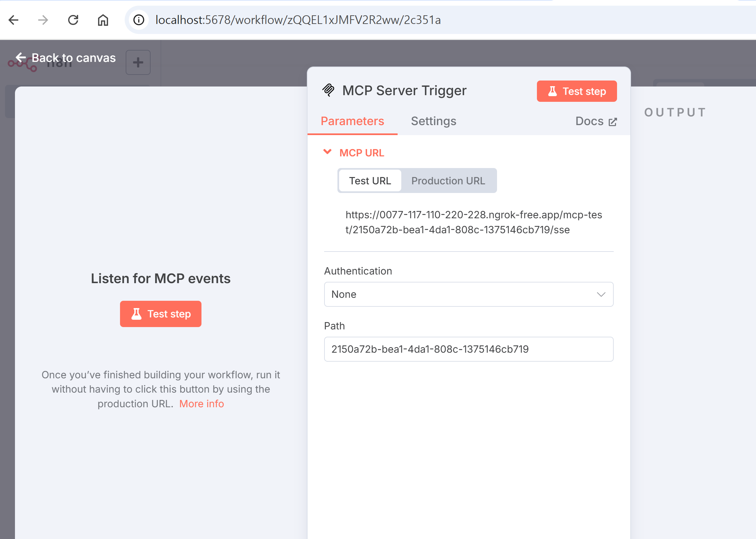Go back using browser back arrow
Screen dimensions: 756x539
click(14, 20)
